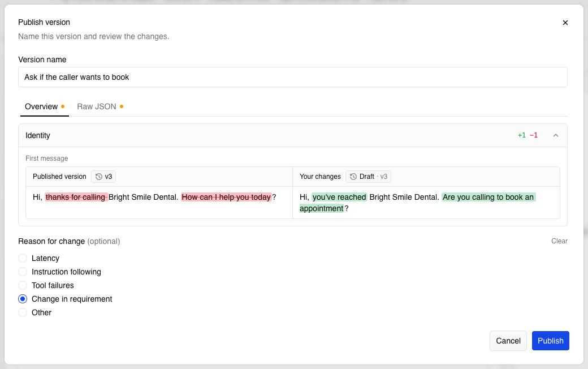Image resolution: width=588 pixels, height=369 pixels.
Task: Click the Identity section header title
Action: [x=38, y=135]
